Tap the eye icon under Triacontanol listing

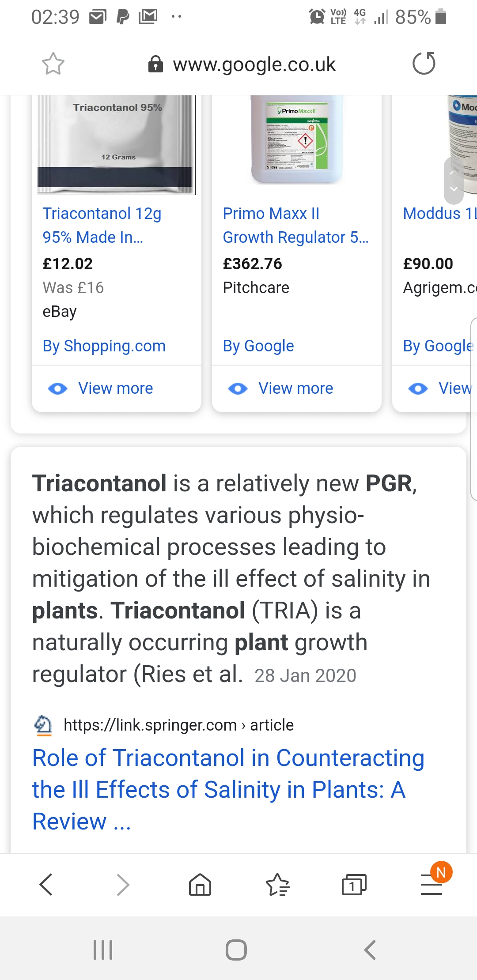click(x=58, y=388)
